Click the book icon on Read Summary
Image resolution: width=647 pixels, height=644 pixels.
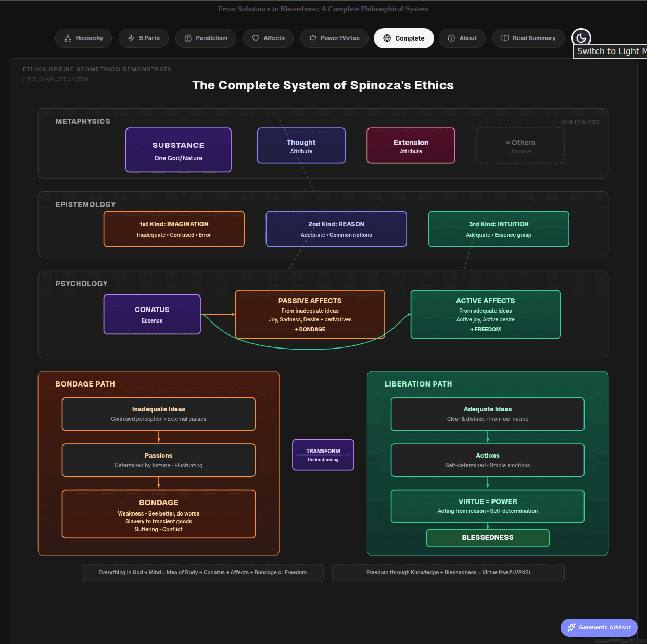(x=505, y=38)
